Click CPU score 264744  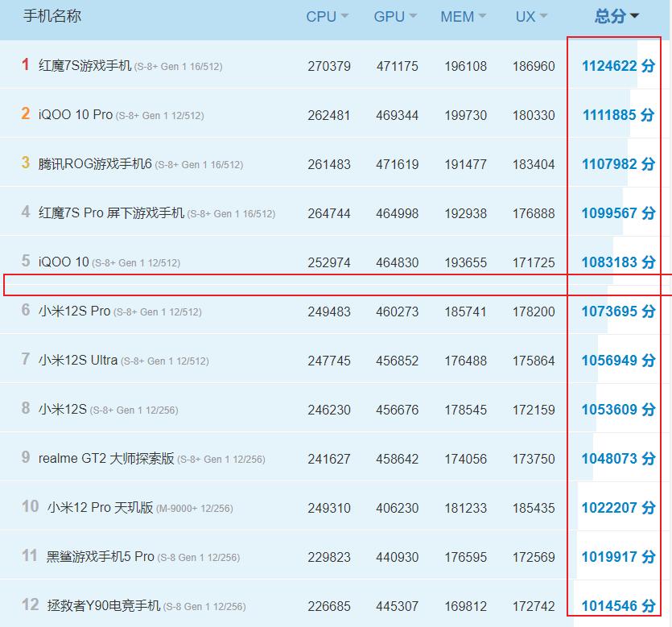click(329, 213)
